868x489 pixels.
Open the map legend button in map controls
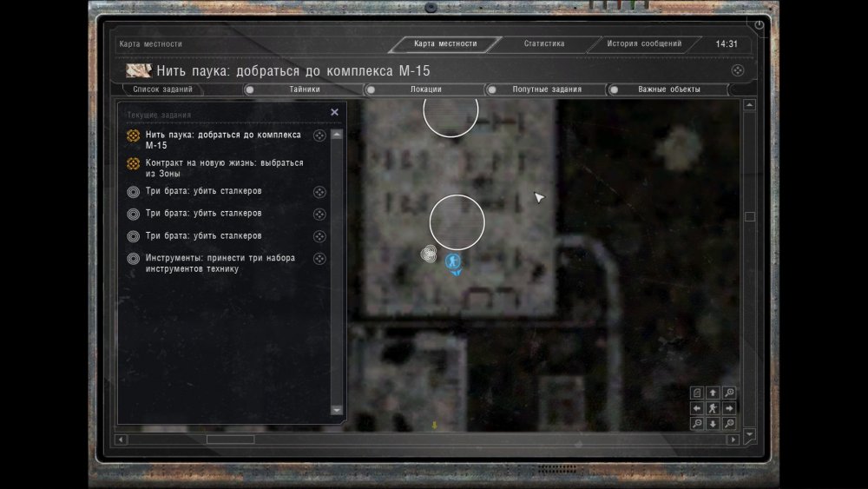(697, 393)
